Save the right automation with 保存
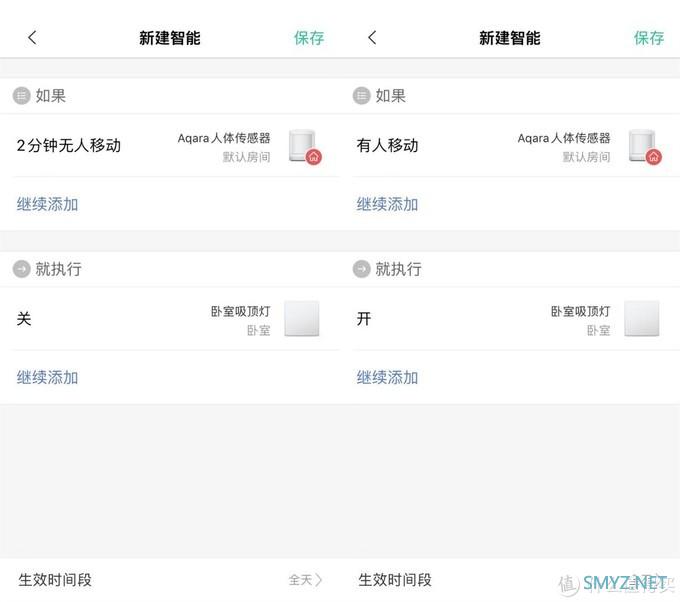Screen dimensions: 680x602 [x=649, y=38]
